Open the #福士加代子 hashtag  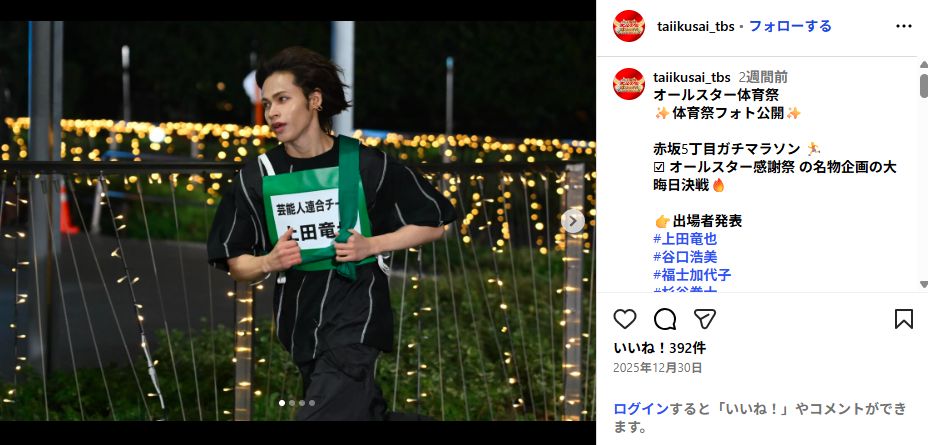[692, 275]
